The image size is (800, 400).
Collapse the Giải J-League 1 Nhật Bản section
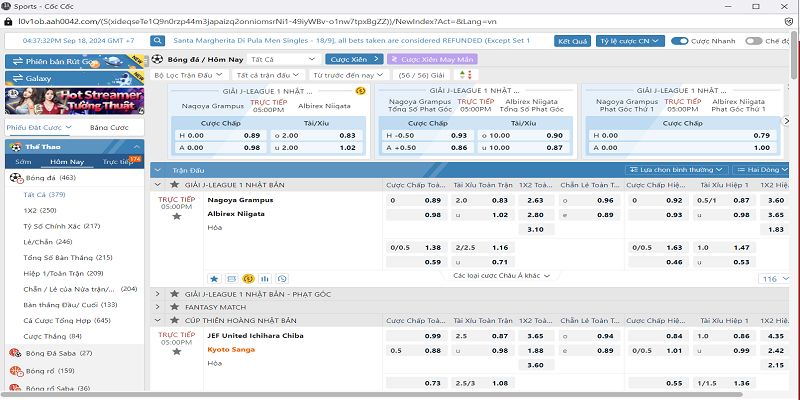point(157,185)
